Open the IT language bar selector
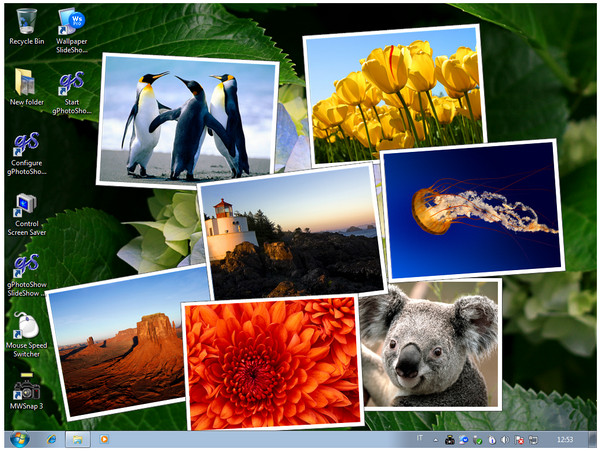Screen dimensions: 600x451 pyautogui.click(x=420, y=440)
